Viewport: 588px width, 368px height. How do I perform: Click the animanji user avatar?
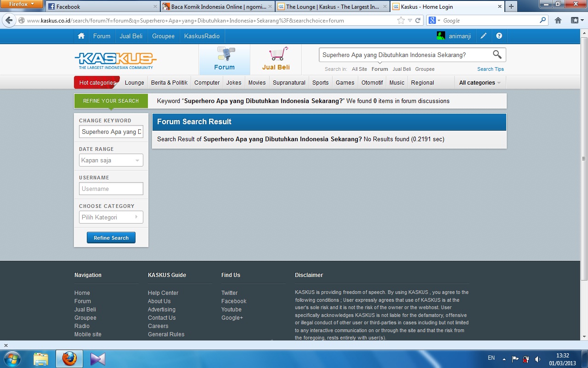coord(441,36)
